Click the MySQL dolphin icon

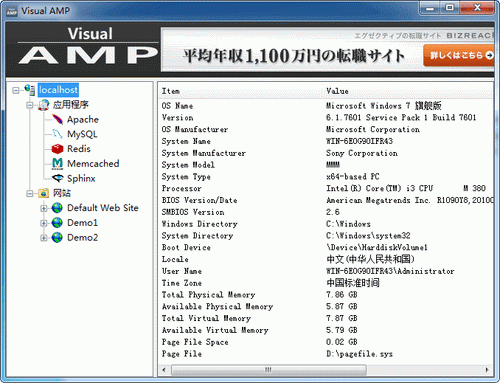[57, 134]
